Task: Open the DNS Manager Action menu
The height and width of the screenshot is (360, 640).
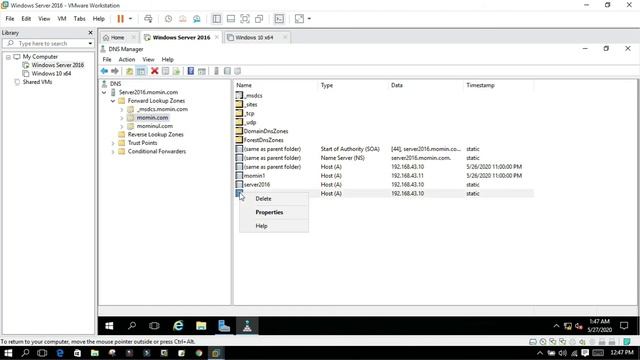Action: [x=127, y=60]
